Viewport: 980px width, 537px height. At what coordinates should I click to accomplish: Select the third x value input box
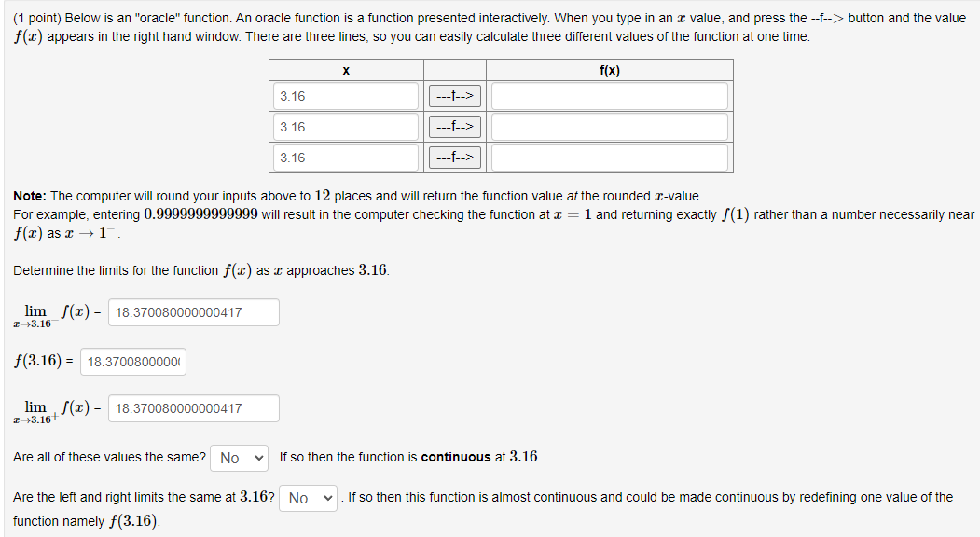pos(345,157)
